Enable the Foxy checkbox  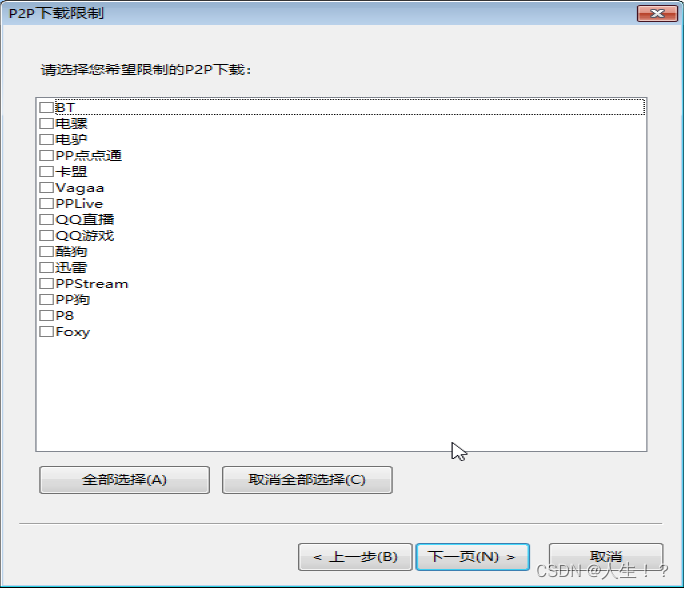click(x=46, y=332)
